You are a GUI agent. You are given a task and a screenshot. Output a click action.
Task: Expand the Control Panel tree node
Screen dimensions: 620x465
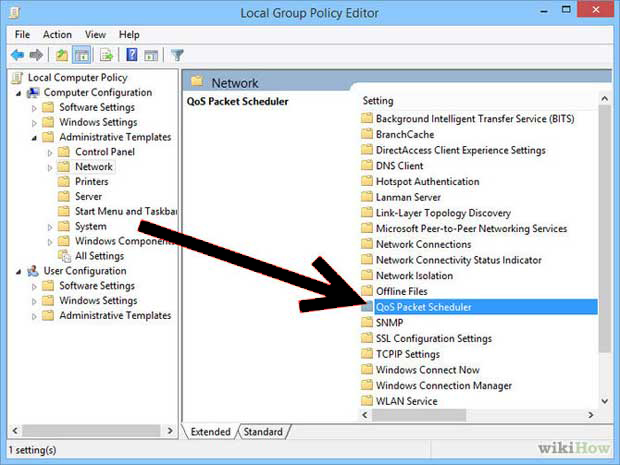point(51,152)
